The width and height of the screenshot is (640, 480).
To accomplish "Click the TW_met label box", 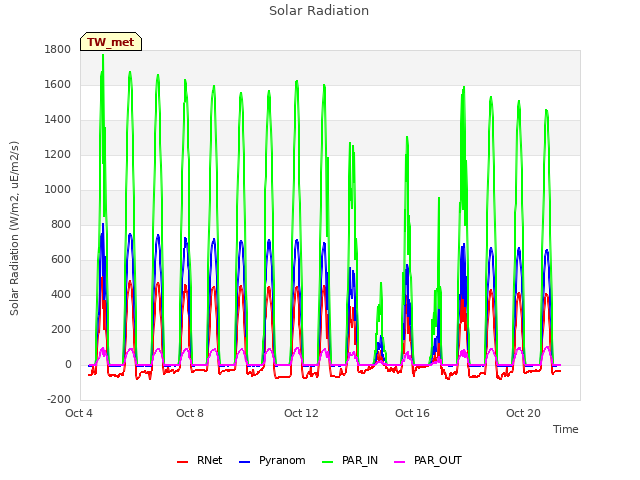I will (111, 42).
